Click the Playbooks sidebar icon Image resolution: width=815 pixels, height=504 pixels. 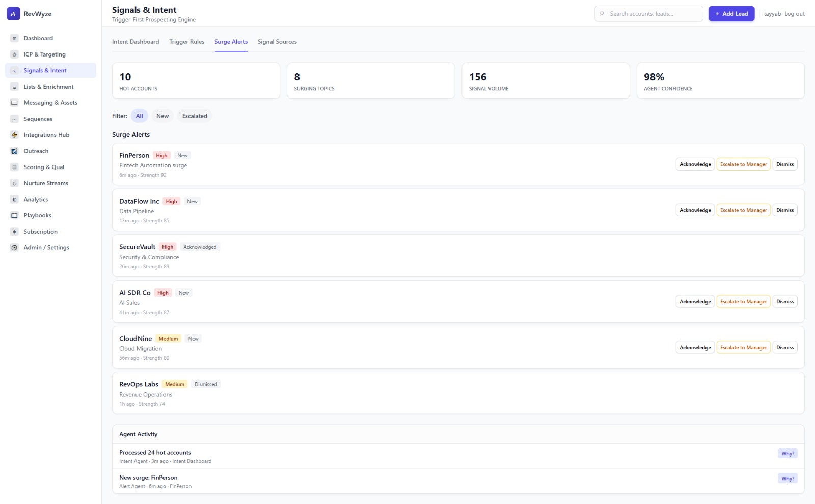click(14, 216)
